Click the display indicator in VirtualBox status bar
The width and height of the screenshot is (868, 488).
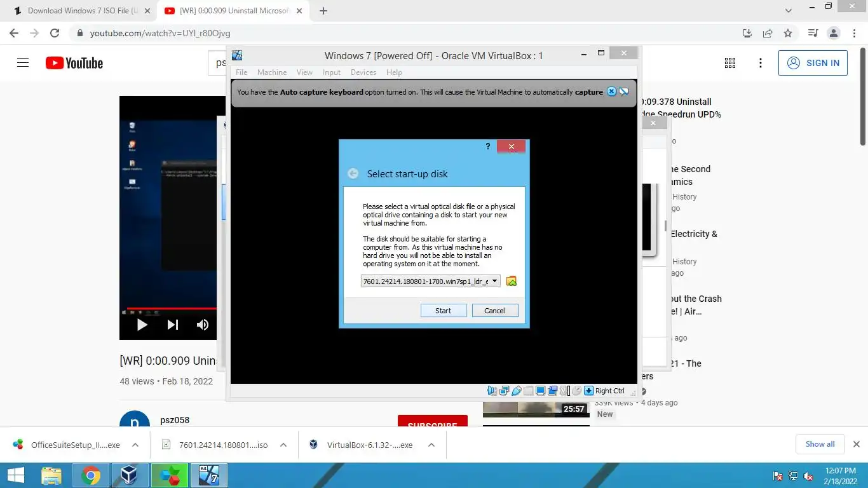[x=541, y=391]
